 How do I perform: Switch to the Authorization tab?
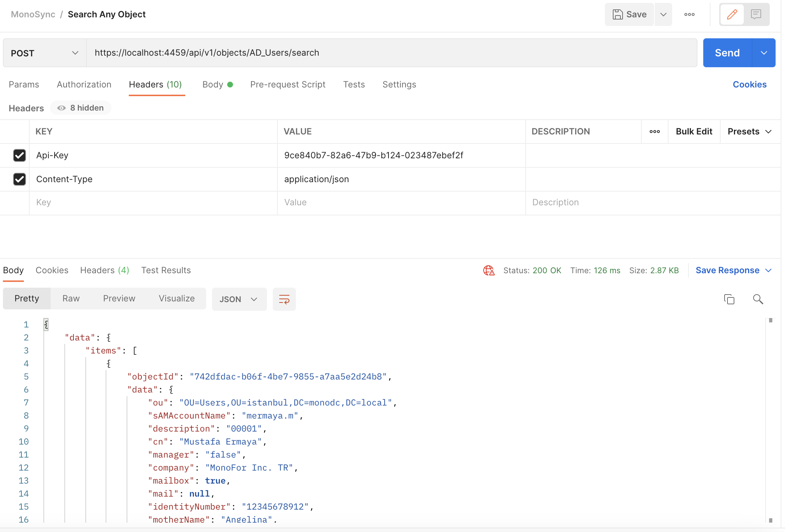(84, 85)
